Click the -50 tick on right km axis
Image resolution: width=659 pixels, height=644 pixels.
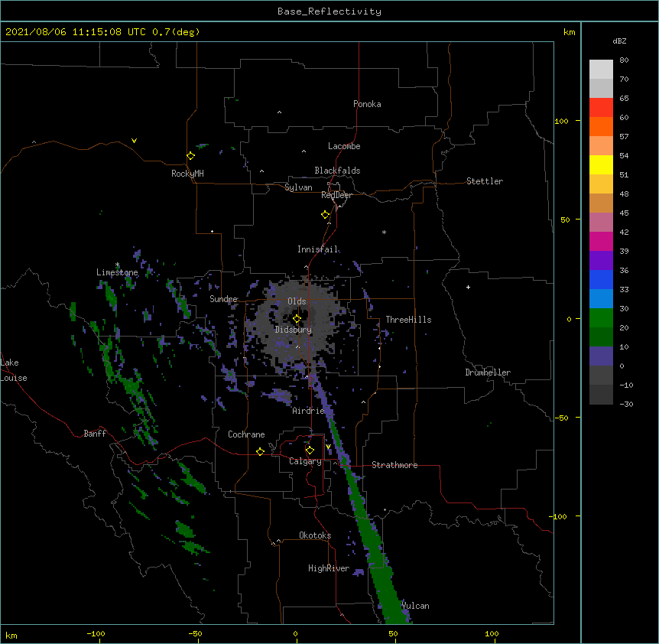point(561,418)
